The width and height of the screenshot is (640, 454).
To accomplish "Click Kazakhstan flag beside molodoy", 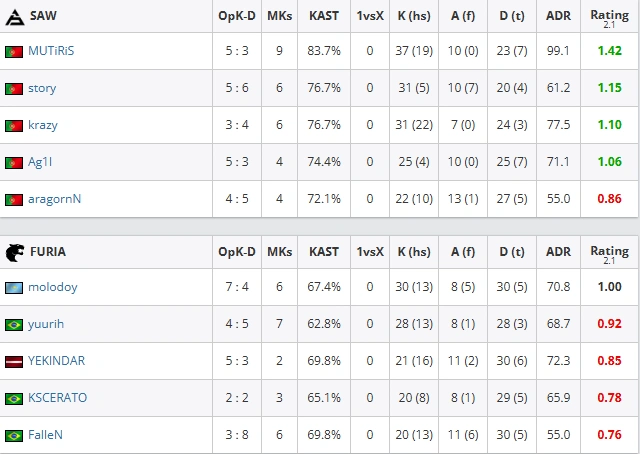I will 14,288.
